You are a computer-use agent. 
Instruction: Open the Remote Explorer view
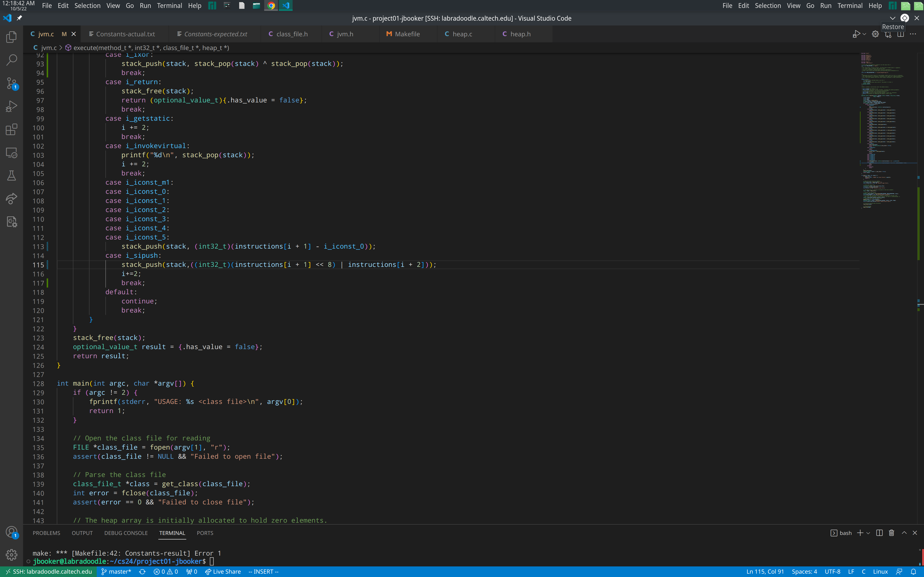[x=12, y=153]
